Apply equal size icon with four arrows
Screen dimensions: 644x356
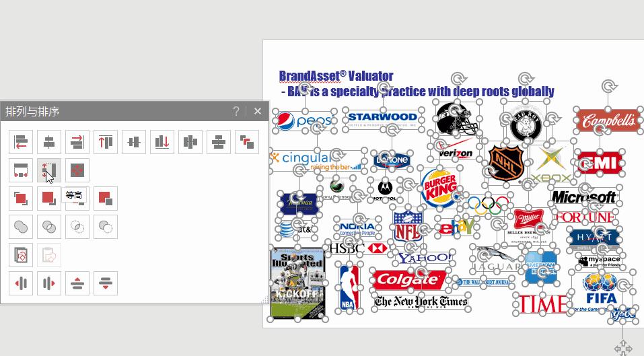(77, 170)
